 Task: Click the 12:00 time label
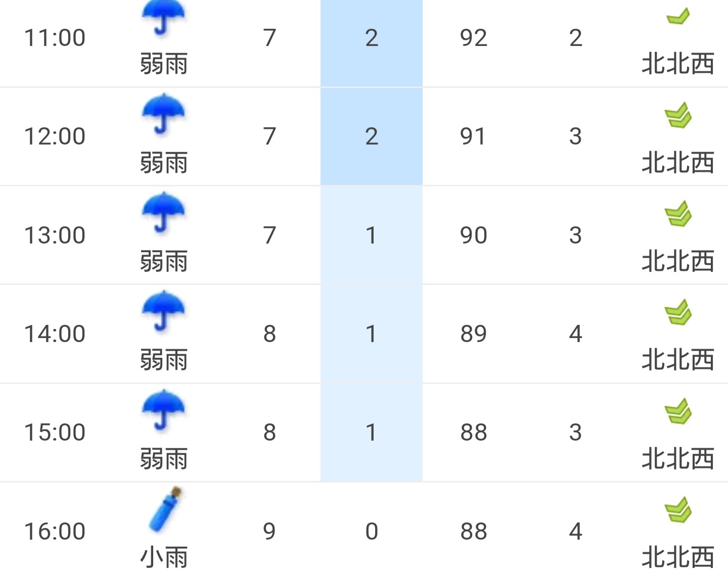tap(55, 136)
